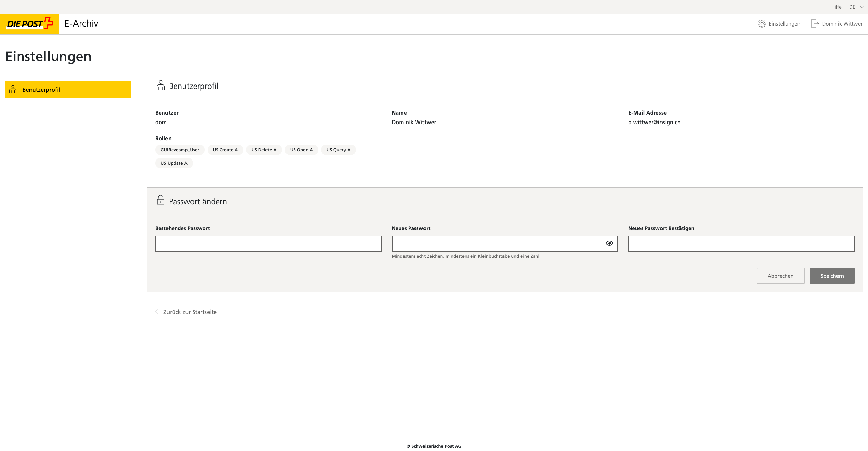Image resolution: width=868 pixels, height=451 pixels.
Task: Click the GUIReveamp_User role chip
Action: [x=180, y=150]
